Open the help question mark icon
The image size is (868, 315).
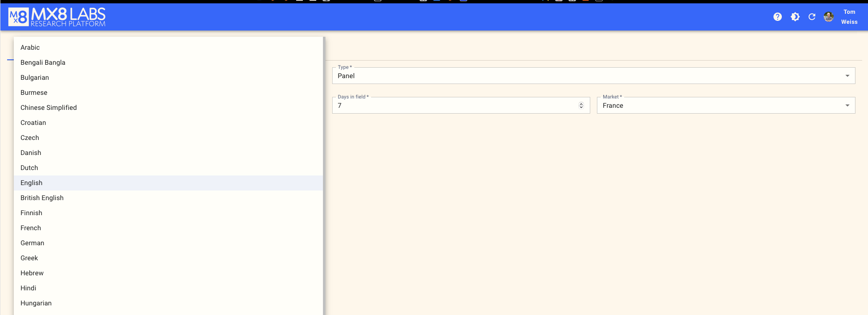pos(777,17)
